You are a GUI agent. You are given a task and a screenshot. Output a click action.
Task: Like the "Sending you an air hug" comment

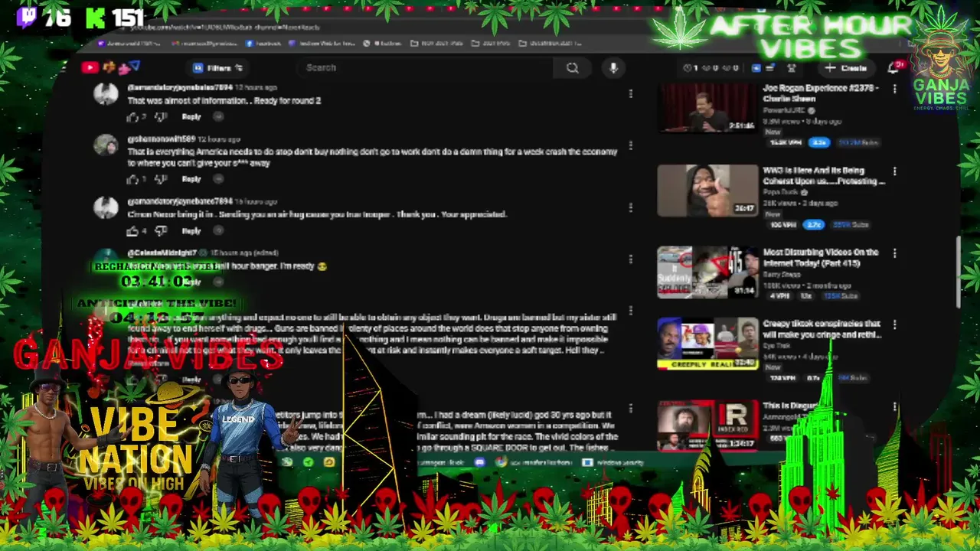[132, 231]
